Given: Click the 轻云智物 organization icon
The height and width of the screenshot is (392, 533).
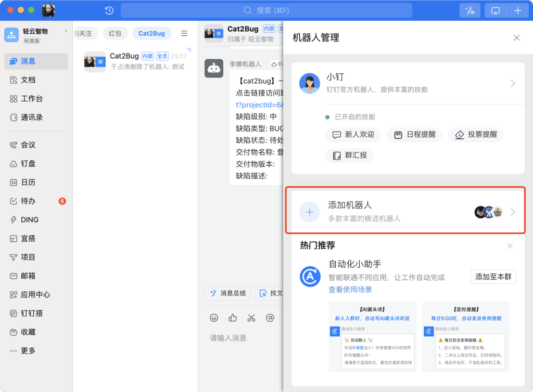Looking at the screenshot, I should (x=11, y=35).
